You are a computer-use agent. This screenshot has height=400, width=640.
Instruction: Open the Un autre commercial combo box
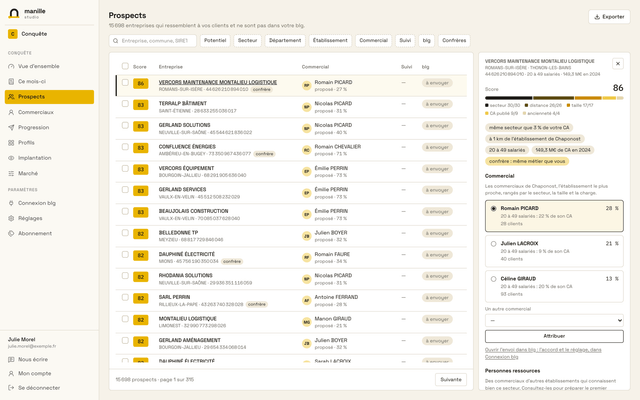[x=554, y=320]
